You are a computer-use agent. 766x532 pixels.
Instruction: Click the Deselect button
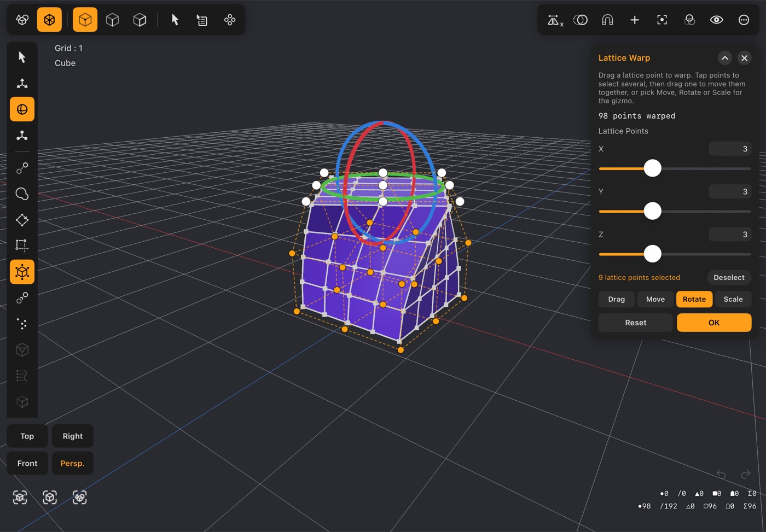[x=729, y=277]
